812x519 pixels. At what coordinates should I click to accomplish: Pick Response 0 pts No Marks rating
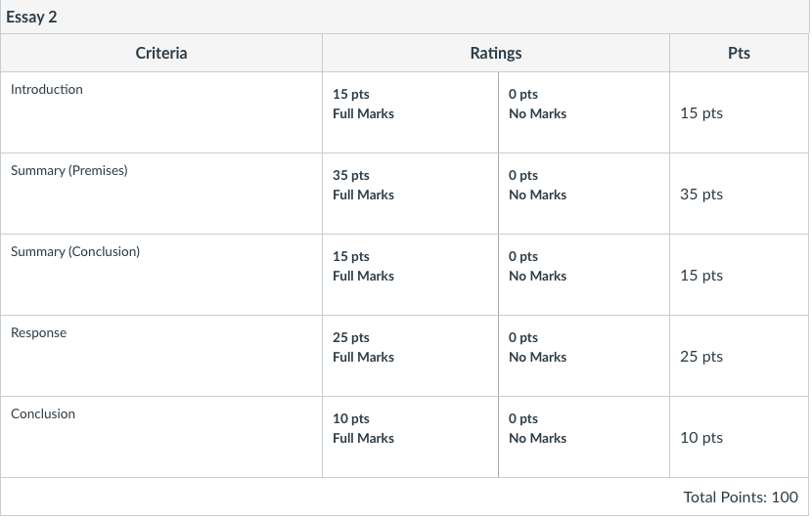pyautogui.click(x=584, y=356)
